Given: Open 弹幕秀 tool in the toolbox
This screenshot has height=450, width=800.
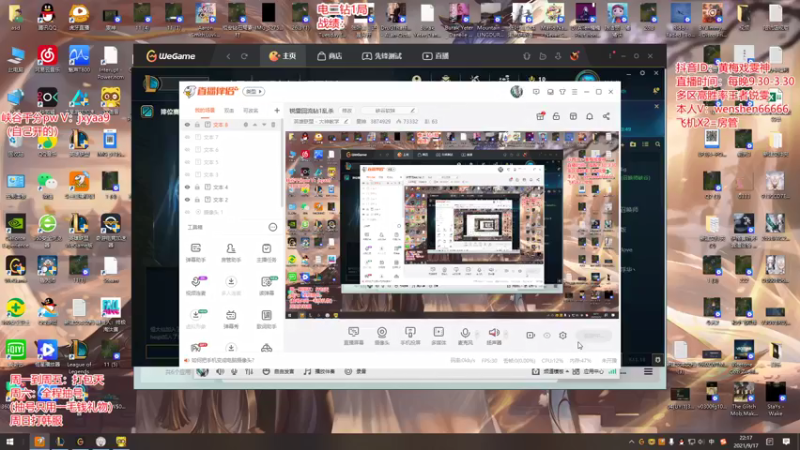Looking at the screenshot, I should coord(231,319).
